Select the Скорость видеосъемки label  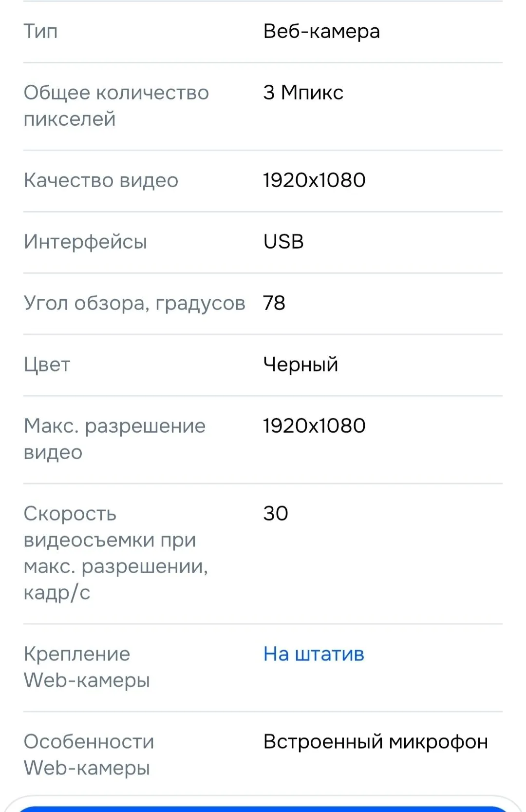(116, 553)
